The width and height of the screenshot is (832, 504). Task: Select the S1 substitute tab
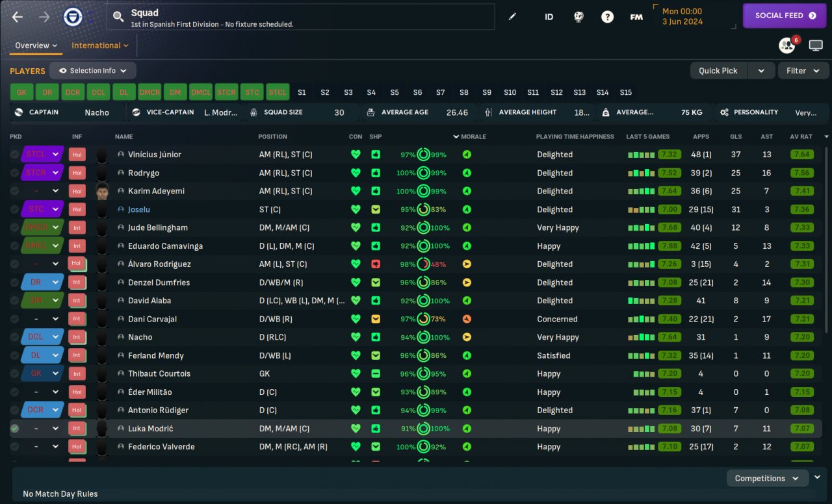click(302, 92)
